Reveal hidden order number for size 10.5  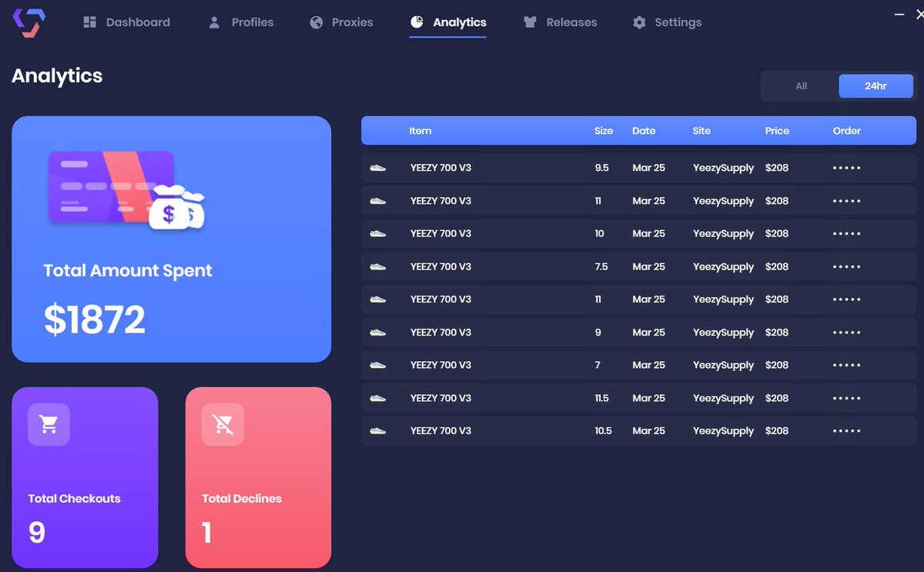pos(846,431)
